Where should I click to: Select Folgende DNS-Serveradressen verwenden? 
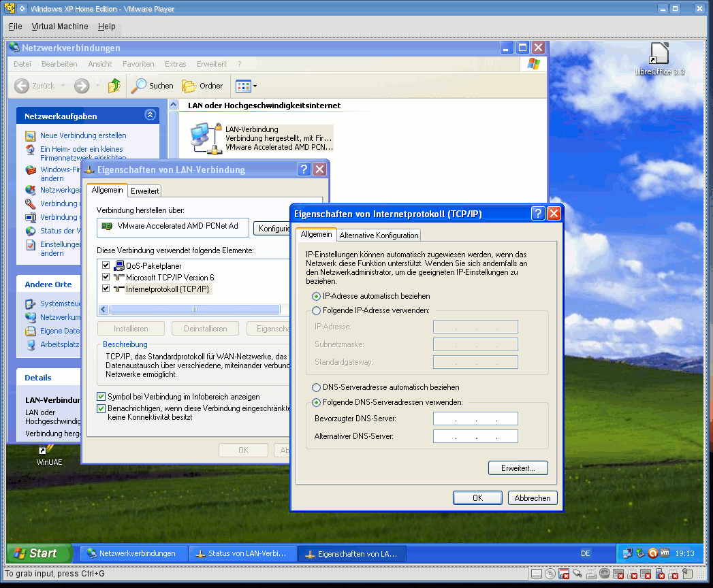click(x=316, y=403)
